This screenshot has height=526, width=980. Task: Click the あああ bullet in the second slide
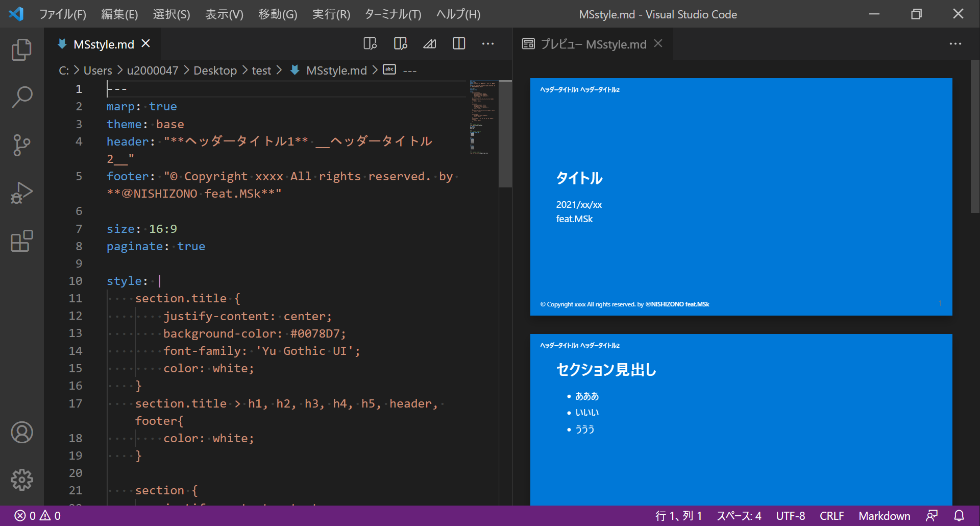point(587,396)
